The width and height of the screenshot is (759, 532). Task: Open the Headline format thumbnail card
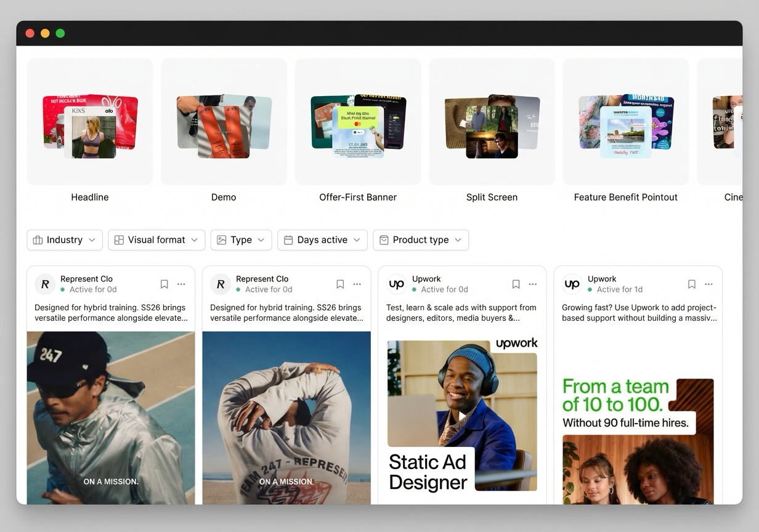point(90,121)
